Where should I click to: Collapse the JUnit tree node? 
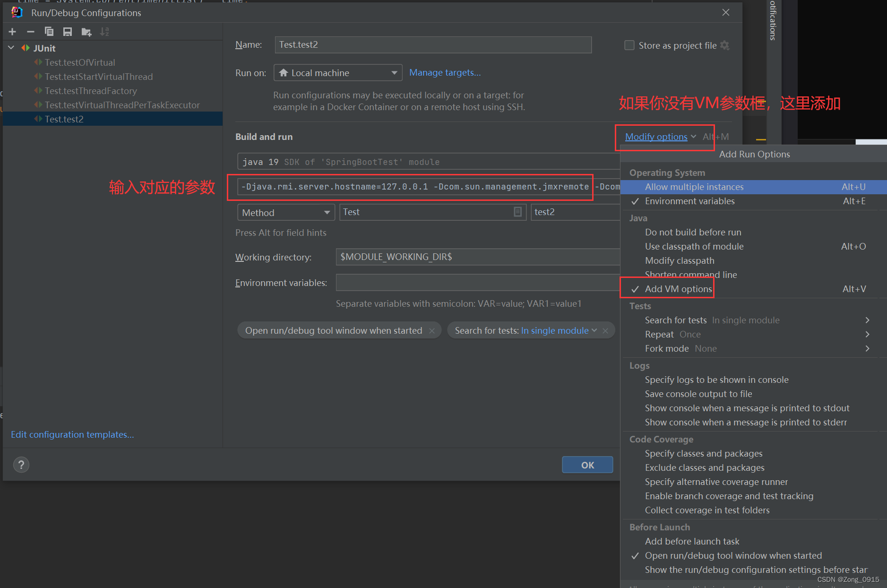pyautogui.click(x=11, y=48)
